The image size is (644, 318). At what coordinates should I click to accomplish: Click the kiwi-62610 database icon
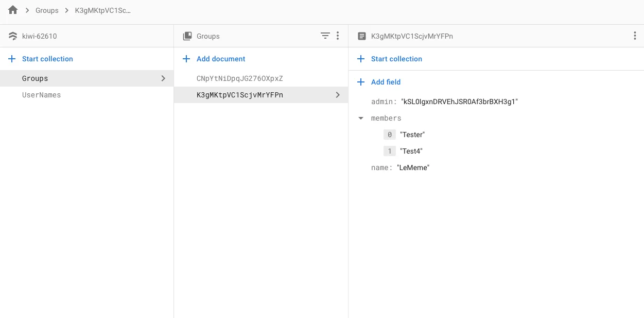(x=13, y=36)
